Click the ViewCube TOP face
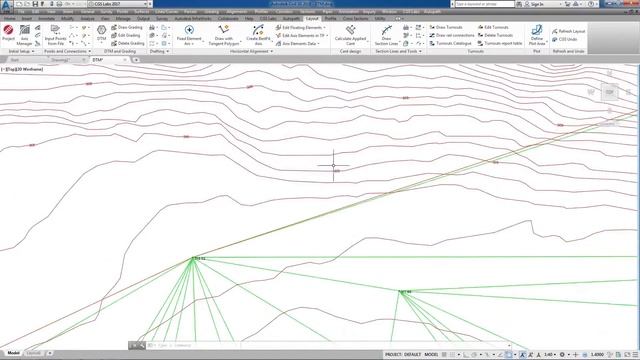The image size is (640, 360). click(609, 92)
